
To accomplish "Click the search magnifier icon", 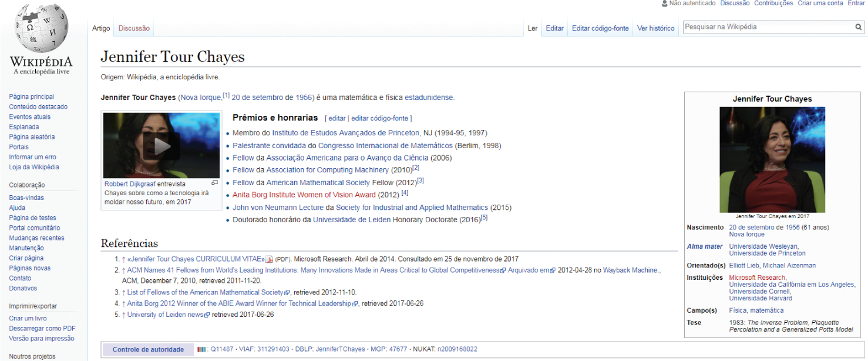I will (x=858, y=27).
